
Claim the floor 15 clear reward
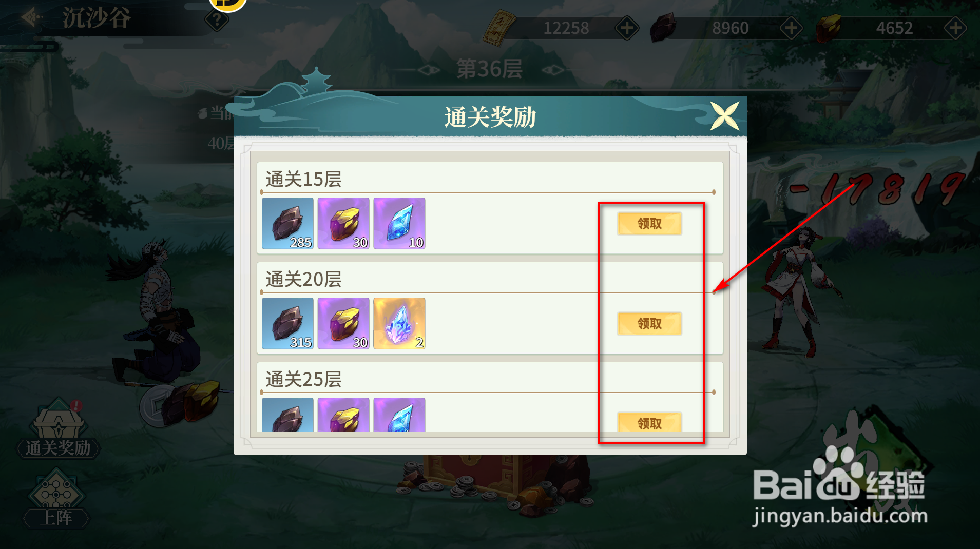[649, 224]
